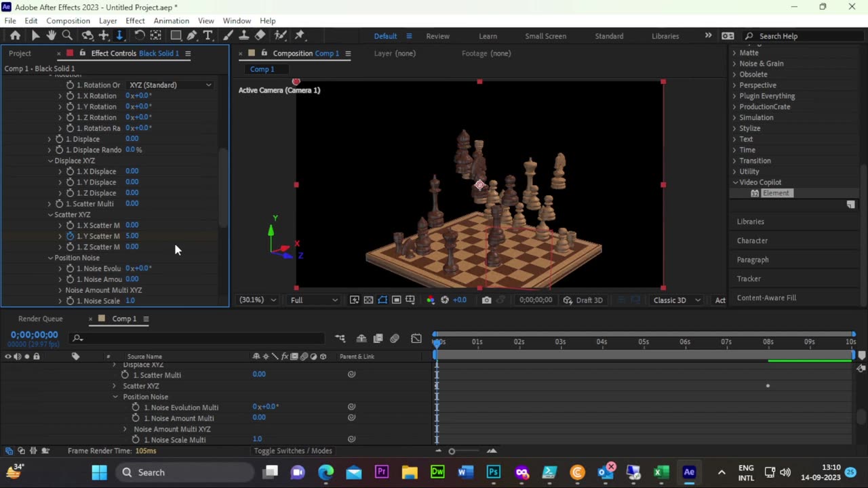This screenshot has height=488, width=868.
Task: Select the Puppet Pin tool
Action: (300, 36)
